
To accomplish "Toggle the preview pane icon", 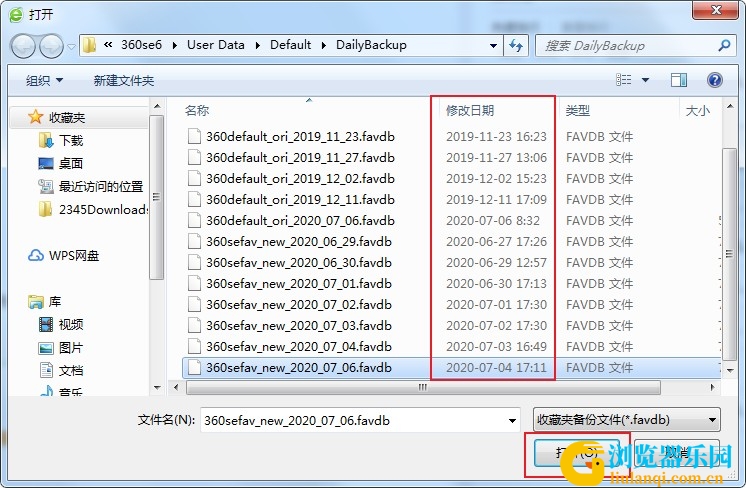I will [679, 79].
